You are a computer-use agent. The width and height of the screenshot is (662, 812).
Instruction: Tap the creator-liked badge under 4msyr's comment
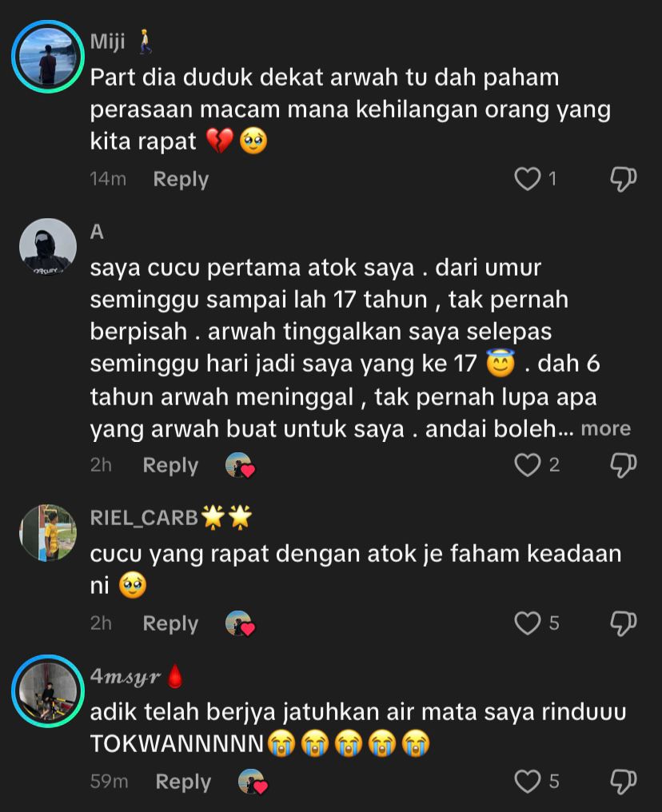point(253,782)
